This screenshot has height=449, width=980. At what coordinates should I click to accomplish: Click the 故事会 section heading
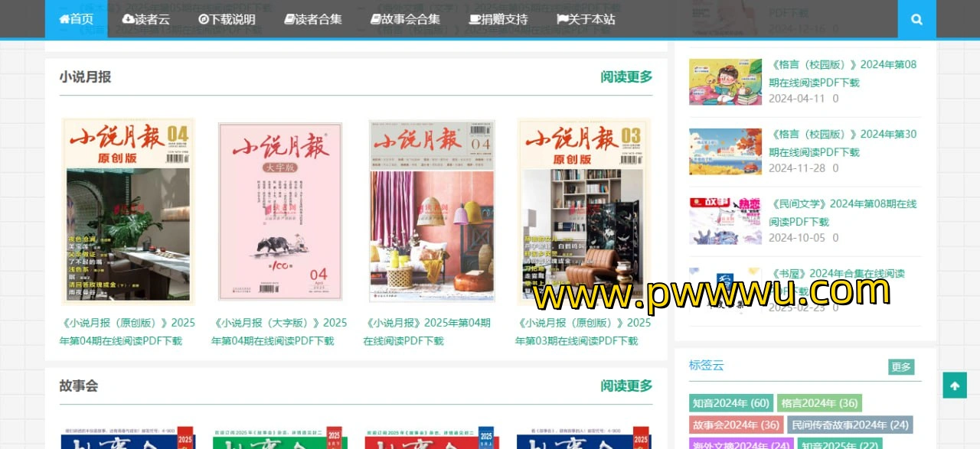[79, 386]
